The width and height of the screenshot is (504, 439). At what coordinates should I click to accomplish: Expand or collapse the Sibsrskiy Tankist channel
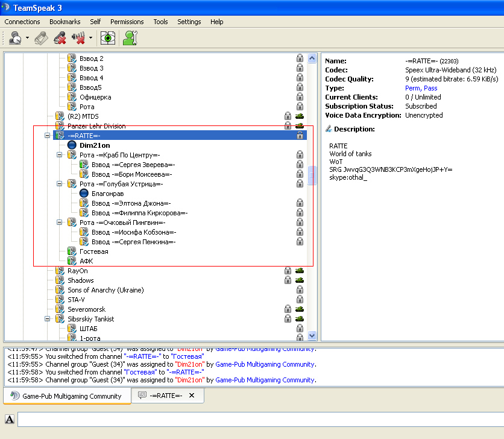pos(48,319)
